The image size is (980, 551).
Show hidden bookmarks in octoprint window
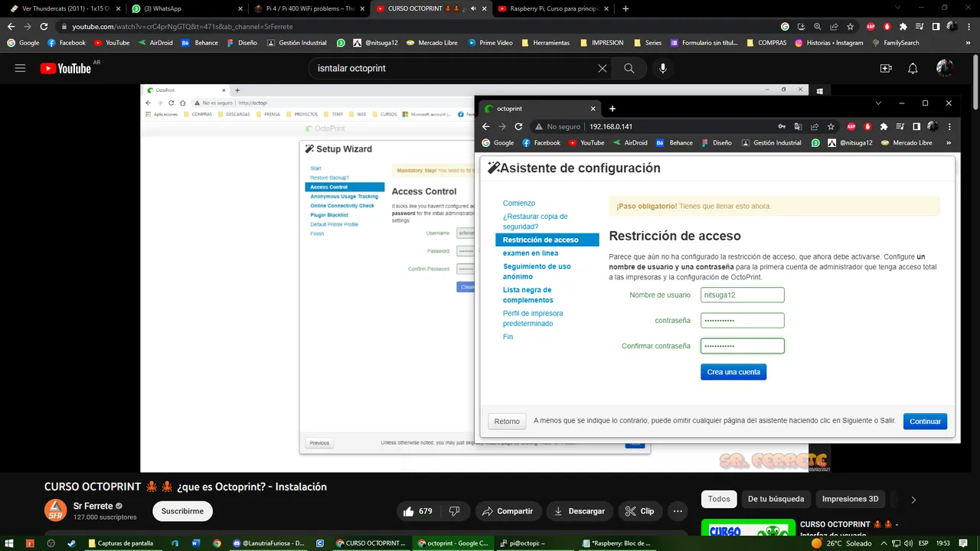[x=949, y=142]
